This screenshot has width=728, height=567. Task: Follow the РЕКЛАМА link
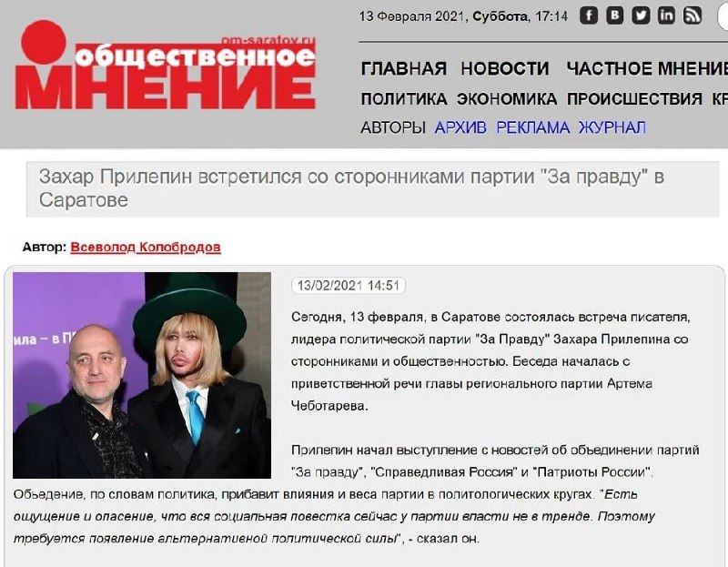point(532,127)
